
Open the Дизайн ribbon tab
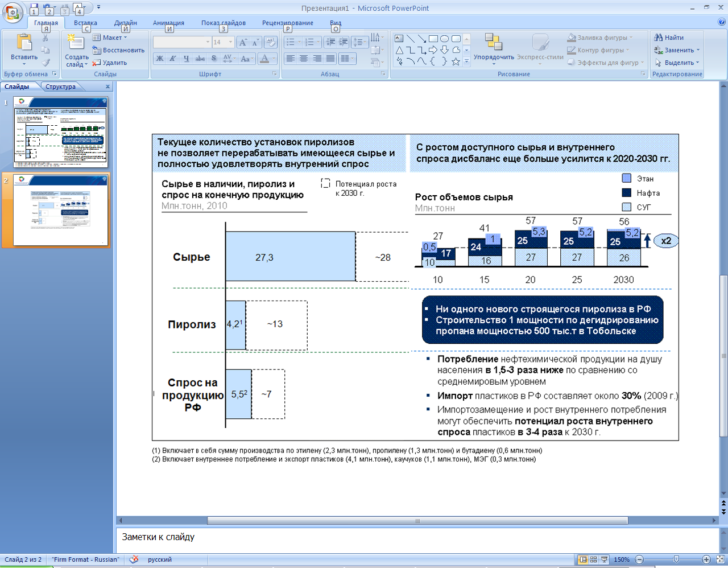pyautogui.click(x=126, y=23)
